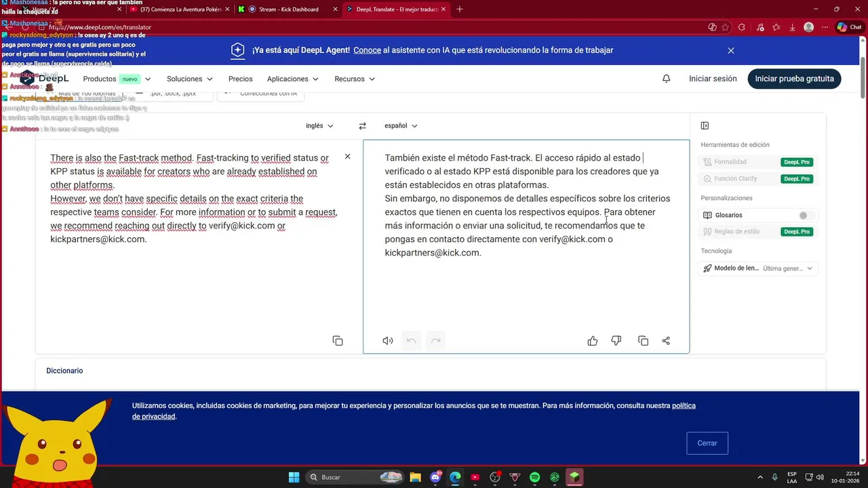Image resolution: width=868 pixels, height=488 pixels.
Task: Show hidden system tray icons
Action: click(x=759, y=477)
